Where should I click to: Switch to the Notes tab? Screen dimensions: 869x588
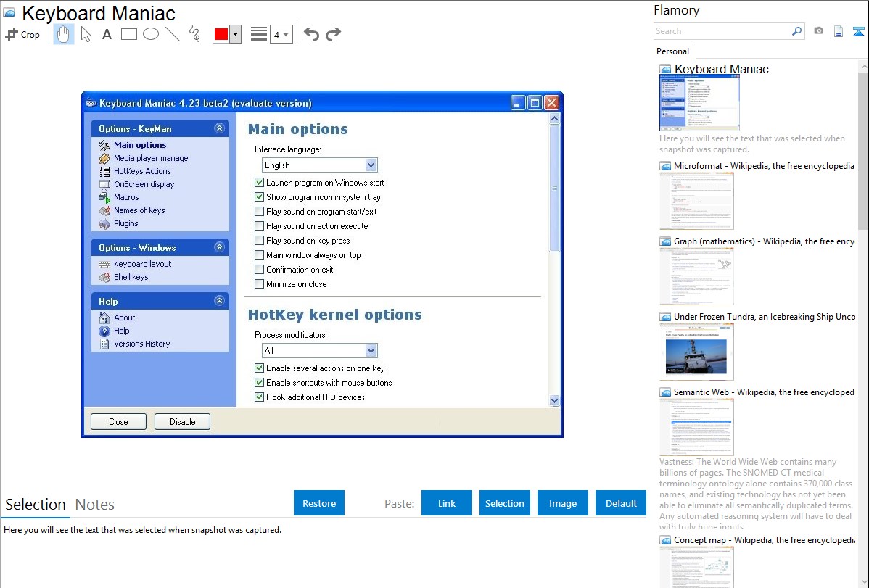(x=95, y=505)
